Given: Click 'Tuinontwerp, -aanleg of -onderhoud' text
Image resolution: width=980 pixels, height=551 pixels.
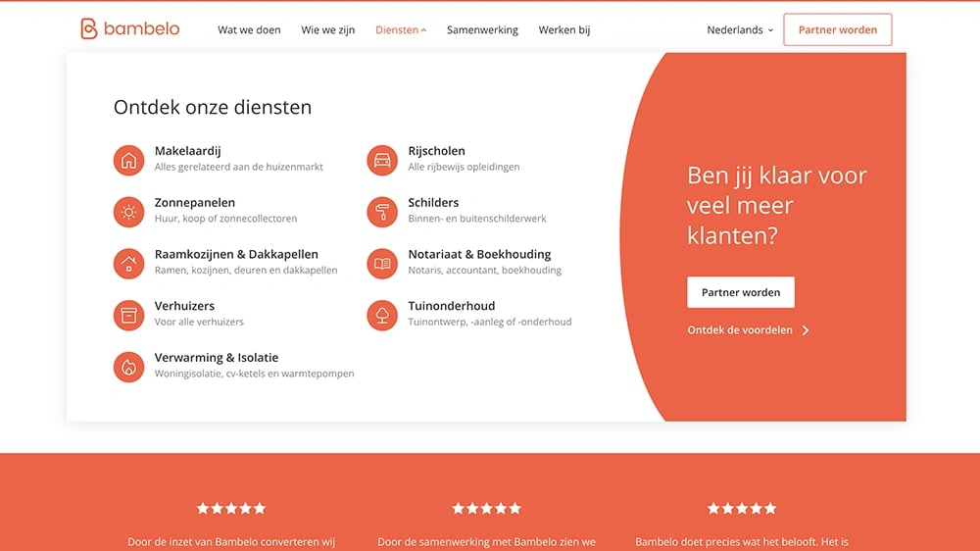Looking at the screenshot, I should coord(489,322).
